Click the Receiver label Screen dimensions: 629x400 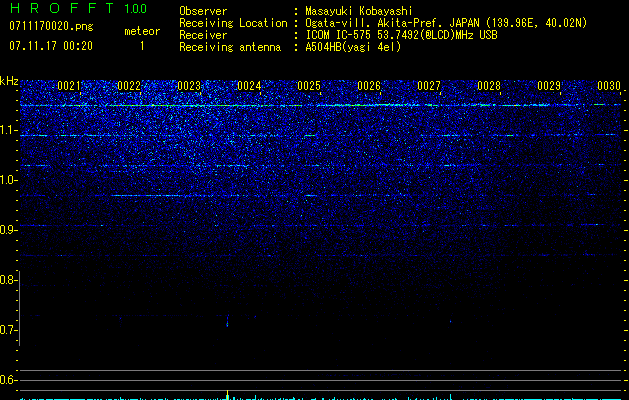[x=203, y=35]
